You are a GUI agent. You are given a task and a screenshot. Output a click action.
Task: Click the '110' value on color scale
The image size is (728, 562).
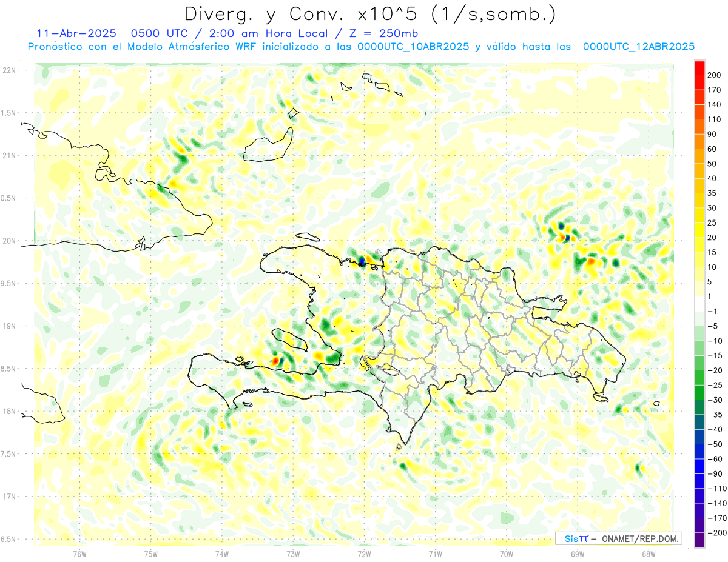click(715, 119)
